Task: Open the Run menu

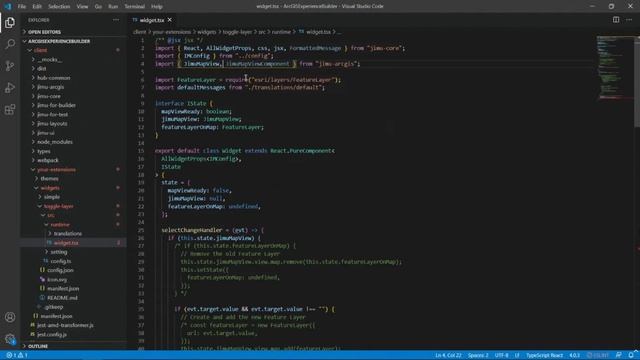Action: (113, 7)
